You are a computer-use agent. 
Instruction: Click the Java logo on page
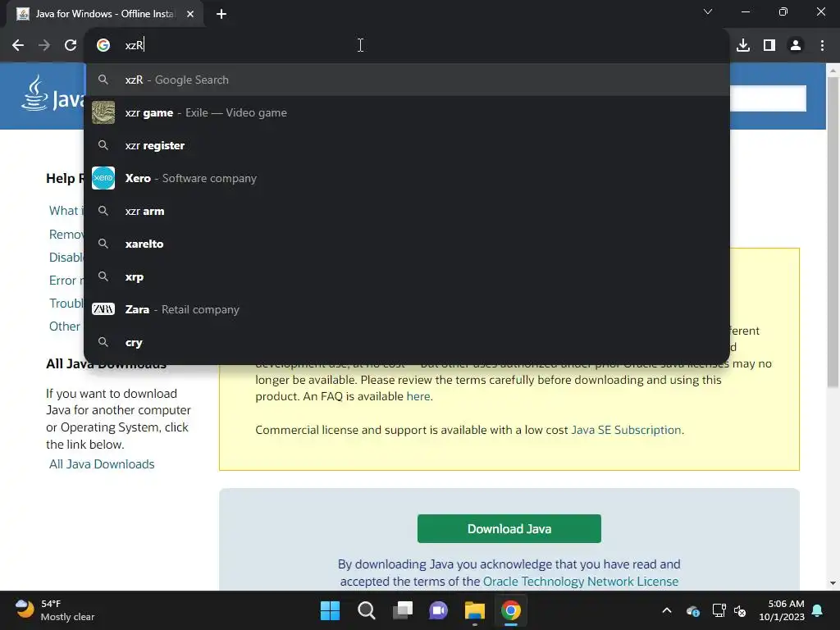pos(52,94)
